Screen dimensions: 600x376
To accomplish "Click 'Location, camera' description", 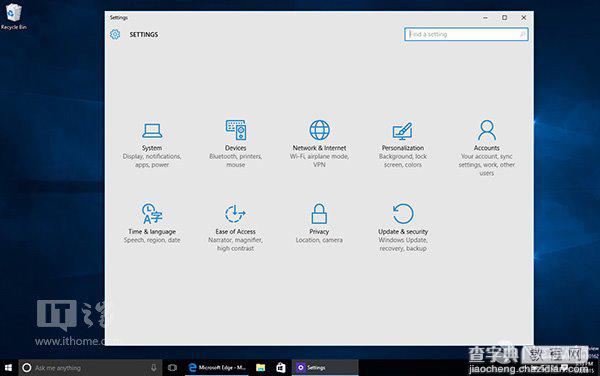I will click(319, 240).
